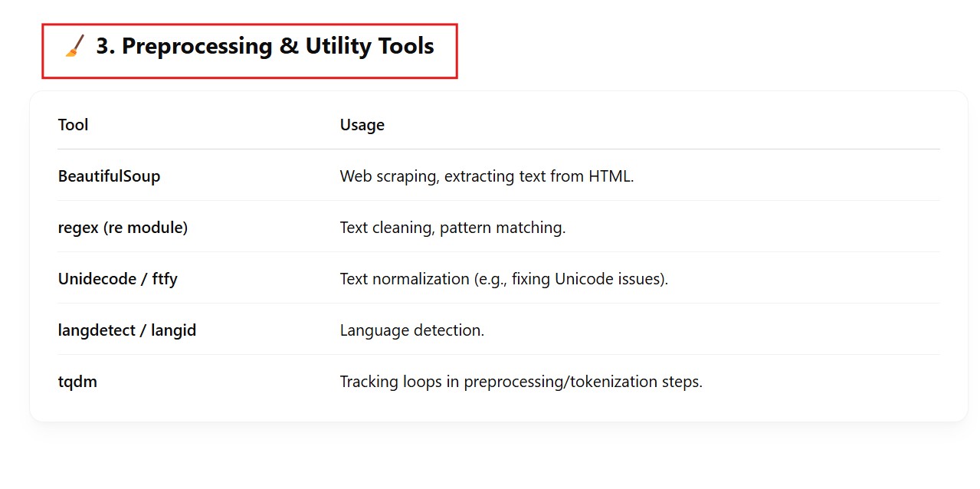
Task: Click "extracting text from HTML" phrase
Action: [538, 176]
